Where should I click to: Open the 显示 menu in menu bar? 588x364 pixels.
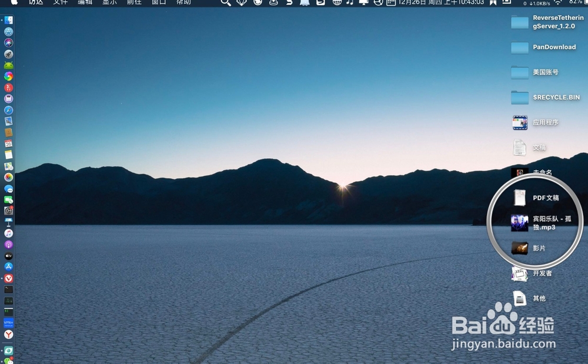(x=109, y=2)
